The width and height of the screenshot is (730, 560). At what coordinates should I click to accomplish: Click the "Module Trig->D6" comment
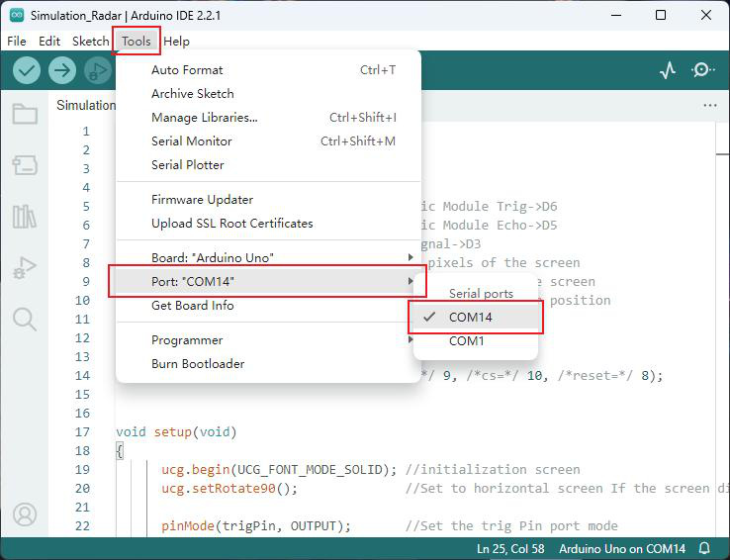500,206
